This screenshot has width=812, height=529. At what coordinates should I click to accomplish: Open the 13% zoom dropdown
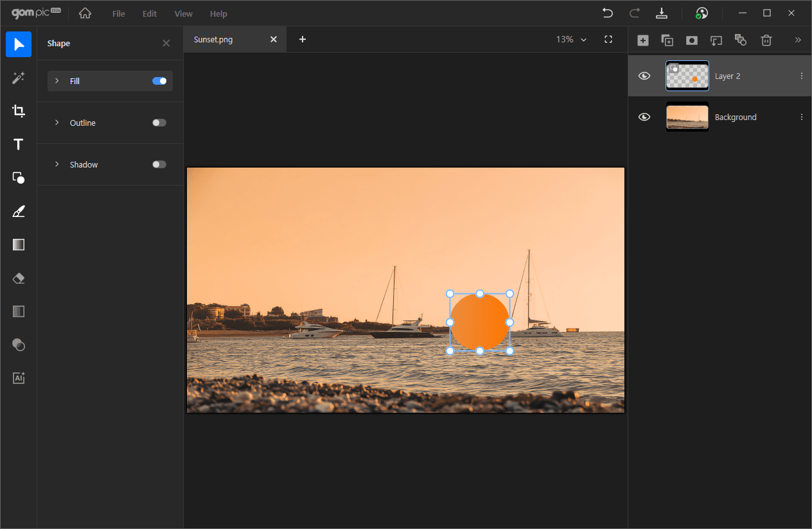(571, 40)
